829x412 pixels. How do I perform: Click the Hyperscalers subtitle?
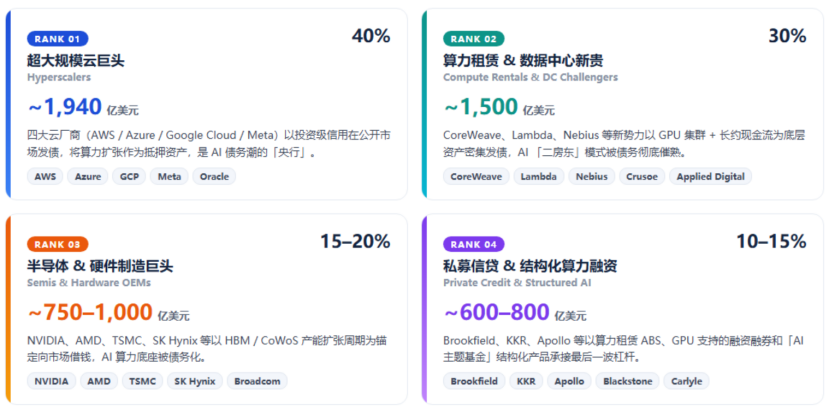click(59, 77)
